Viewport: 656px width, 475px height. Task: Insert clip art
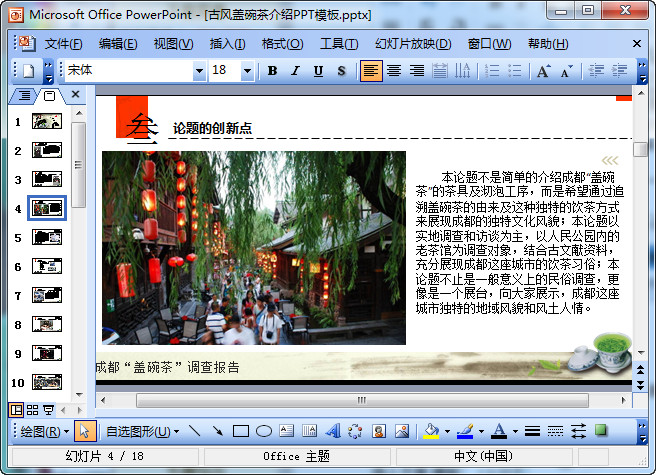(x=379, y=431)
